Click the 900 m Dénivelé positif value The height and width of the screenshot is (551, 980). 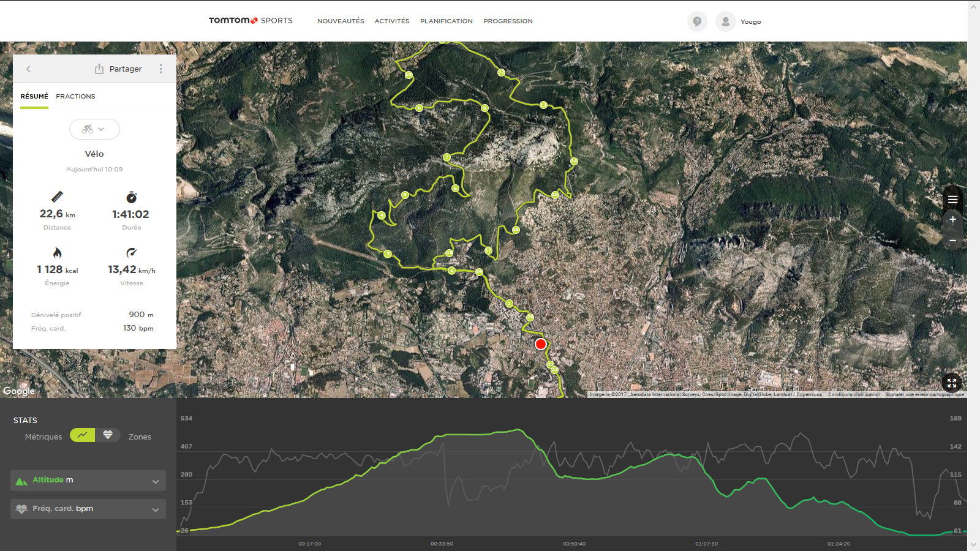coord(141,315)
